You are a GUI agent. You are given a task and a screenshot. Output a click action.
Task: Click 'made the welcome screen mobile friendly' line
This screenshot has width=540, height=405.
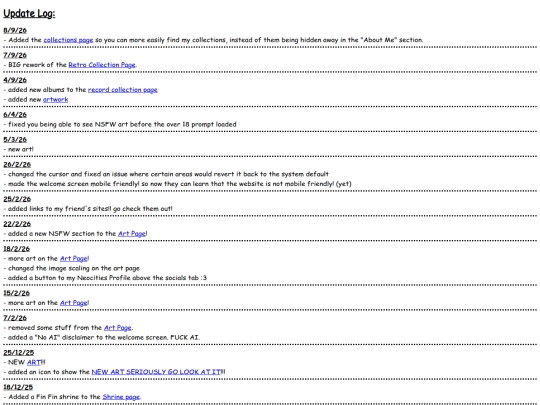tap(177, 184)
